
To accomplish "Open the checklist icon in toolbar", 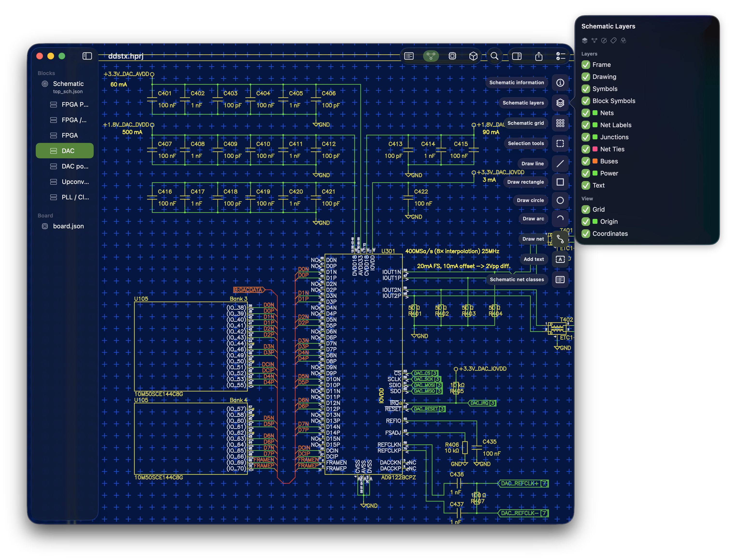I will coord(560,56).
